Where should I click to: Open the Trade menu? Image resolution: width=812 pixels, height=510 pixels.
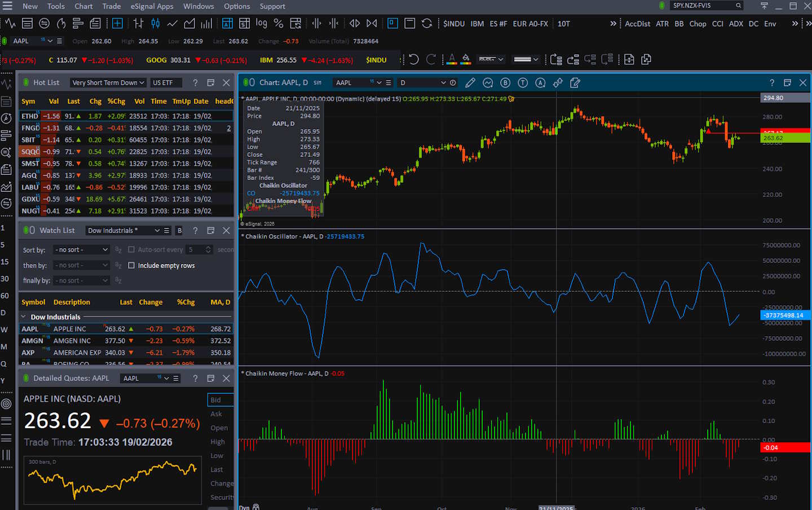coord(112,6)
